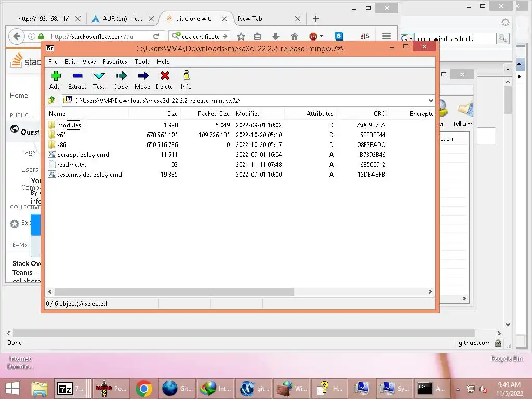This screenshot has width=532, height=399.
Task: Click the Extract toolbar button
Action: 77,81
